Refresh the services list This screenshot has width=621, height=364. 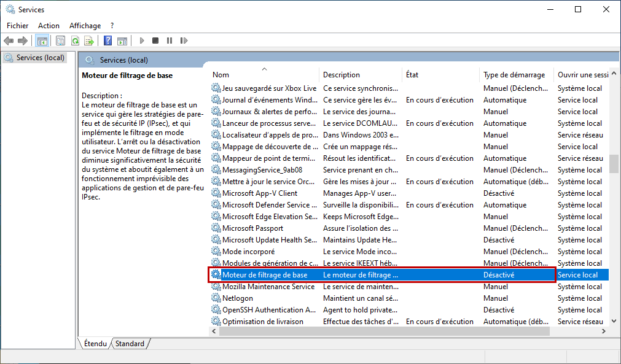[74, 41]
